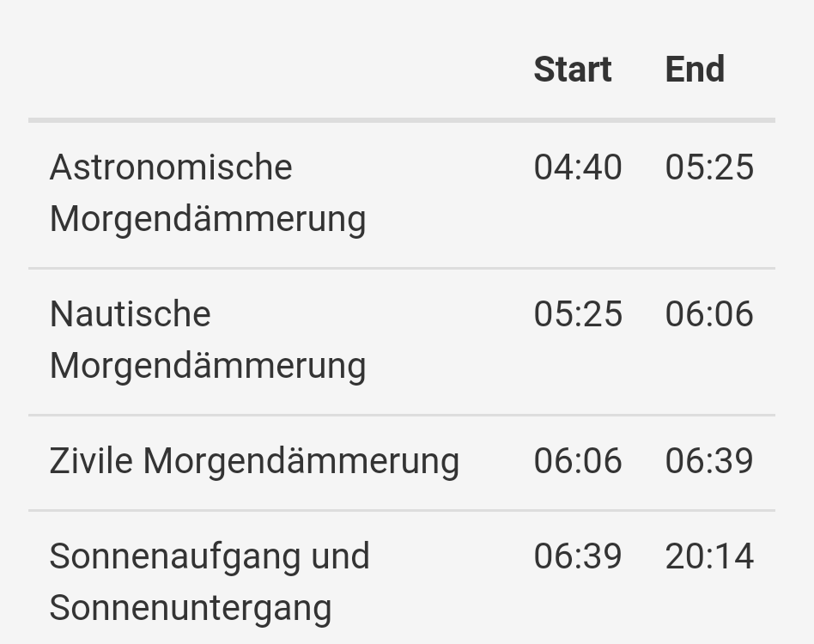Click the Start column header

point(572,70)
